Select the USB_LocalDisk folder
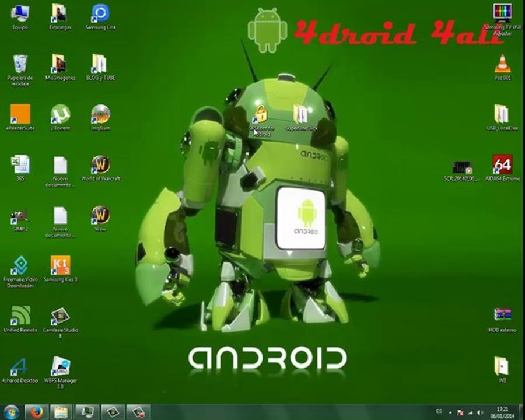Image resolution: width=525 pixels, height=420 pixels. 502,117
